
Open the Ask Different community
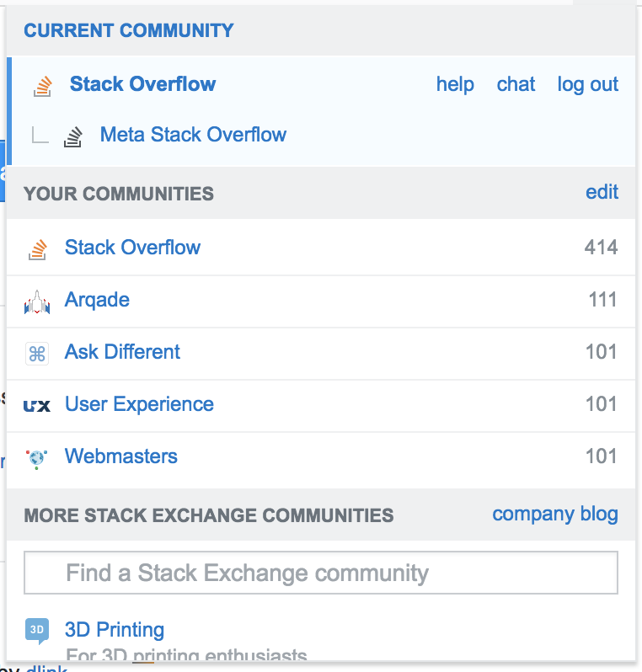(122, 352)
